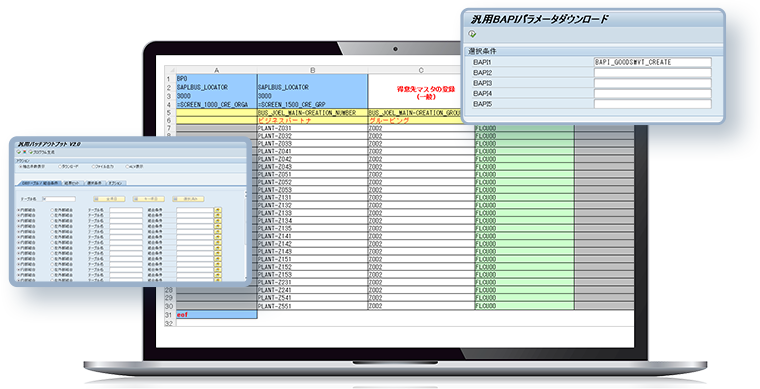
Task: Click the プログラム生成 toolbar icon
Action: click(42, 152)
